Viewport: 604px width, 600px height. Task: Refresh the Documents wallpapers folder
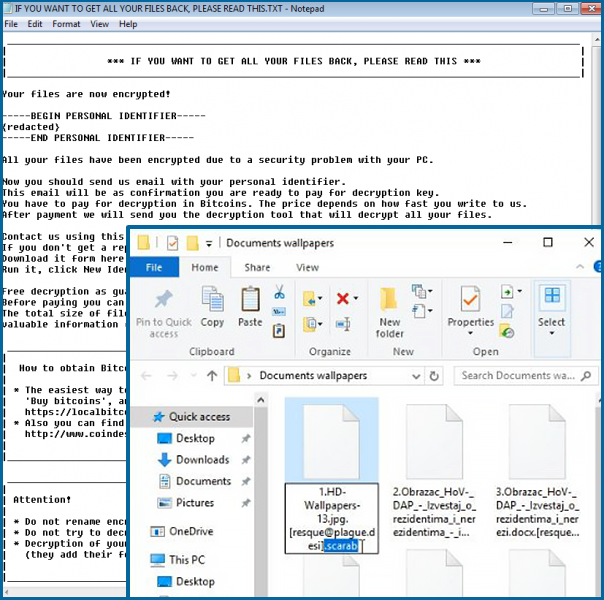434,376
